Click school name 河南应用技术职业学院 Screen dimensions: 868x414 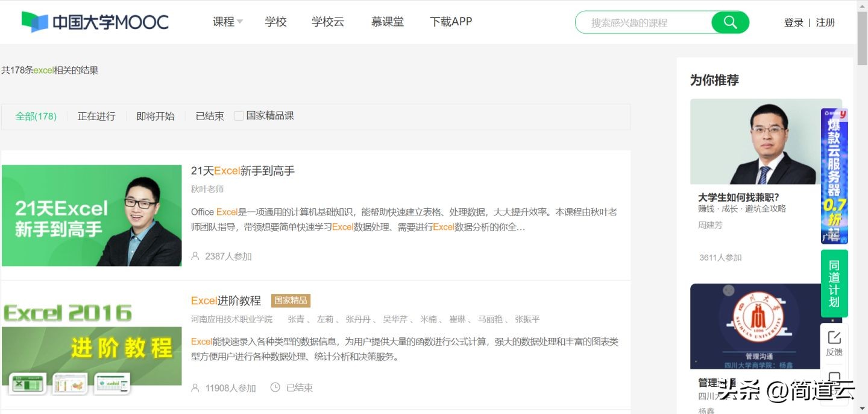coord(231,319)
